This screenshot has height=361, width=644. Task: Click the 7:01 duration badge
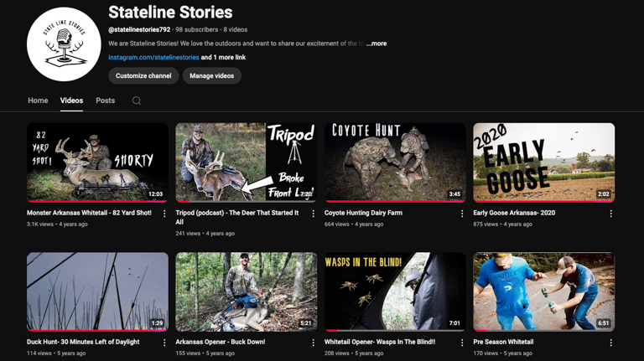(x=454, y=322)
